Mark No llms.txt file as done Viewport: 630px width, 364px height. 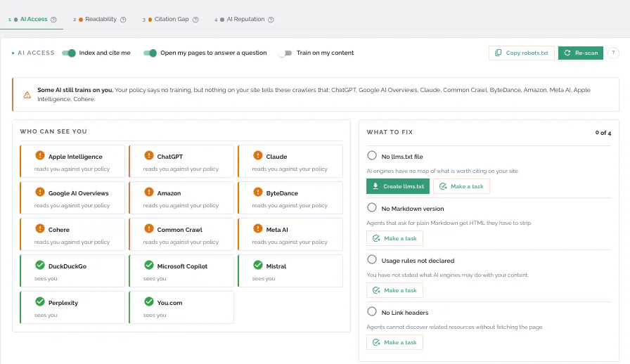pos(372,155)
